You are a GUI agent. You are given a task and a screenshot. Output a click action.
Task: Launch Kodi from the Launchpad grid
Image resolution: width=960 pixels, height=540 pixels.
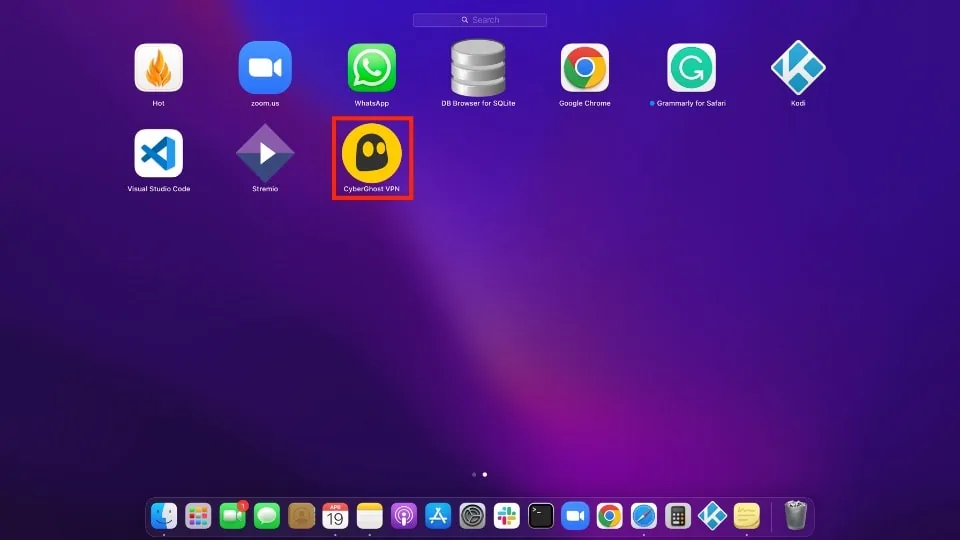tap(798, 67)
